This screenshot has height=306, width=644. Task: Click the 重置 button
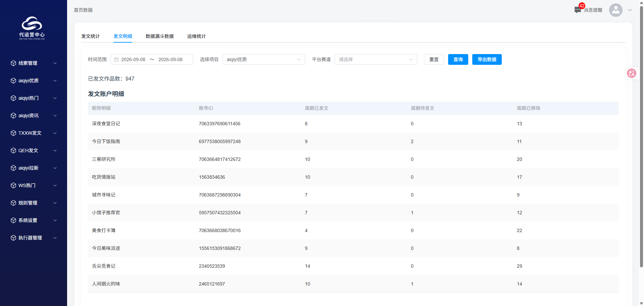point(434,59)
